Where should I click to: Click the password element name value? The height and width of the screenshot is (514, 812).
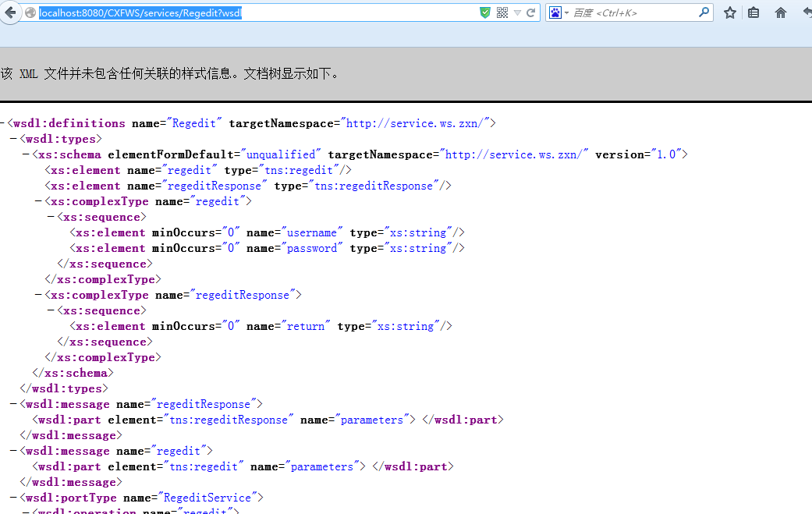(x=312, y=248)
